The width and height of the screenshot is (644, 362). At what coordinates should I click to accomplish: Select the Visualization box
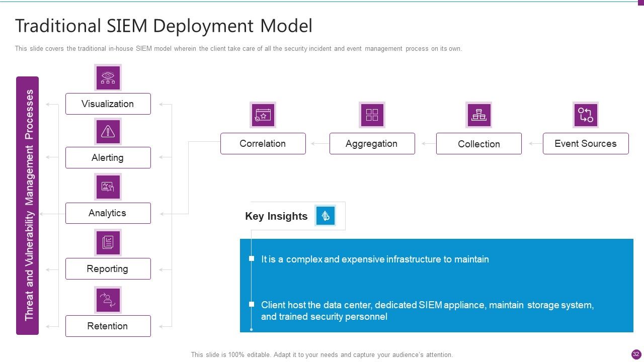(x=108, y=104)
